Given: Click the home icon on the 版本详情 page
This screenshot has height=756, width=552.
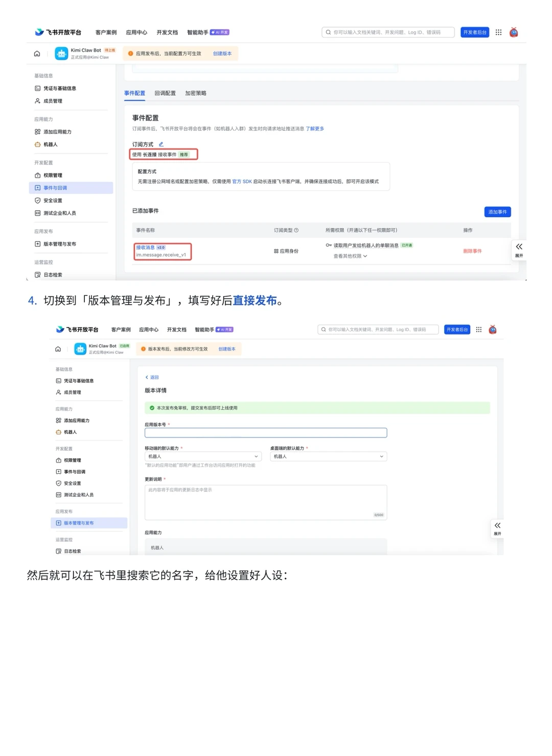Looking at the screenshot, I should [x=58, y=349].
